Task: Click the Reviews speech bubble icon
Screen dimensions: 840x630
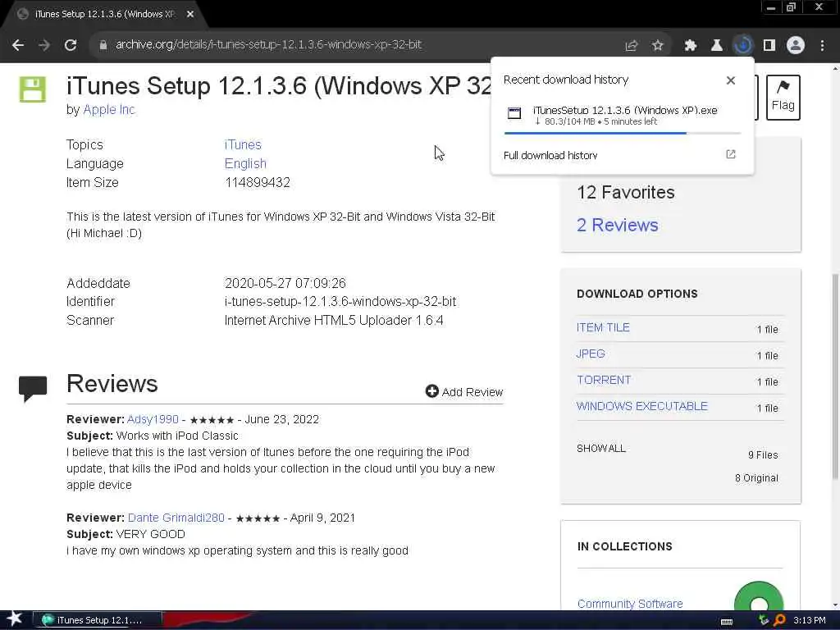Action: point(33,388)
